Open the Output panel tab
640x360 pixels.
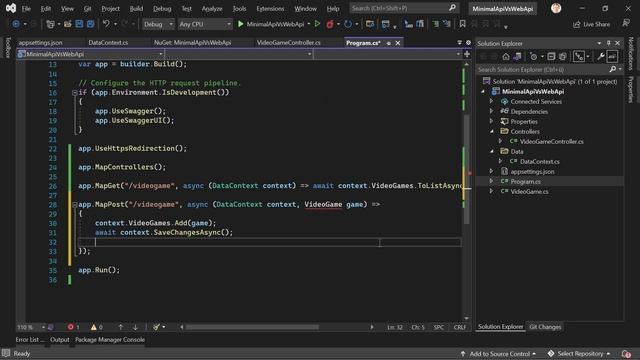(60, 340)
